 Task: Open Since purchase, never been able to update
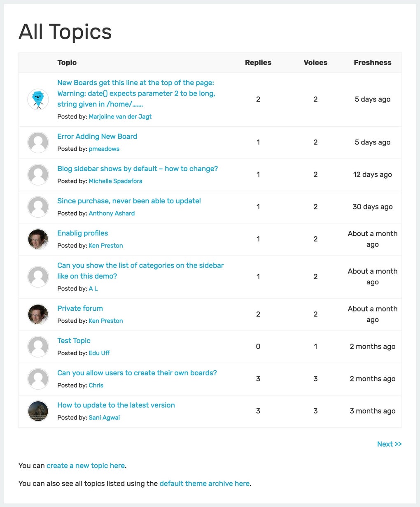pos(129,201)
